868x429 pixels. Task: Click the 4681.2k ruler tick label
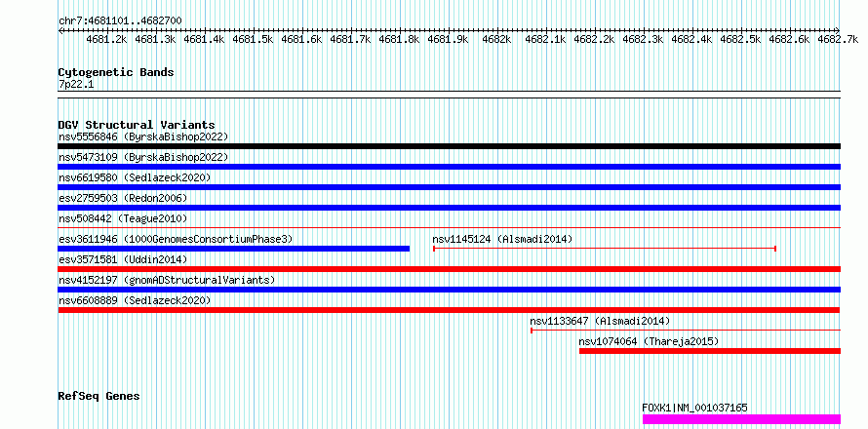point(107,39)
